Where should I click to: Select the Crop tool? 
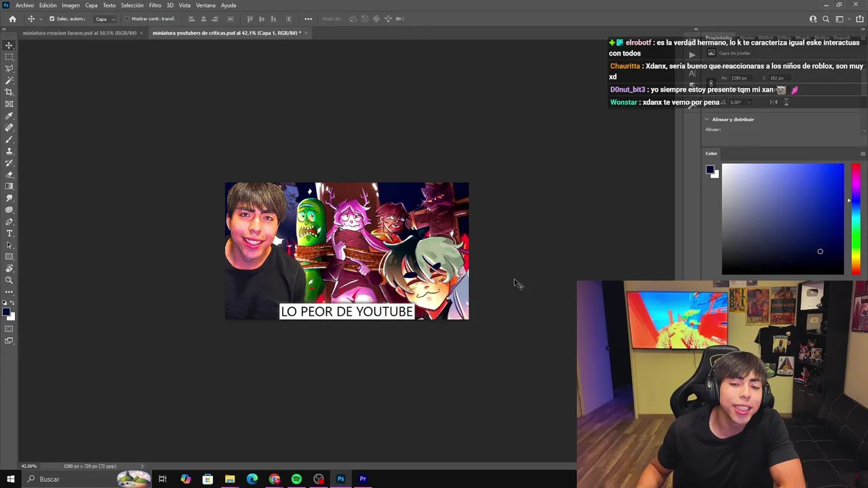9,92
